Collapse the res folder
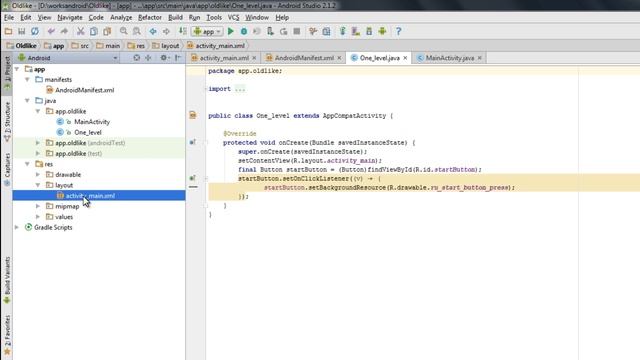640x360 pixels. [27, 164]
